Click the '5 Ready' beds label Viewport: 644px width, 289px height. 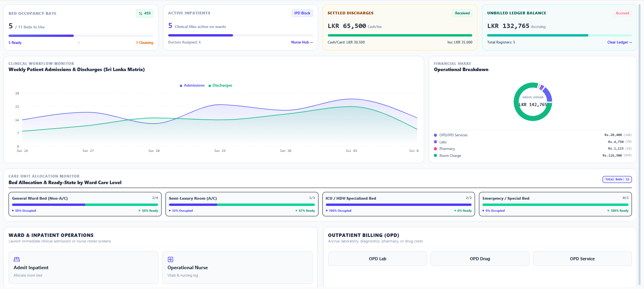click(15, 43)
